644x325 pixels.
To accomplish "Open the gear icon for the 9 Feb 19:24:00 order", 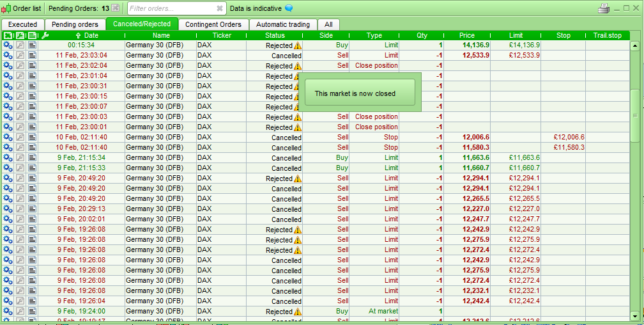I will [8, 311].
